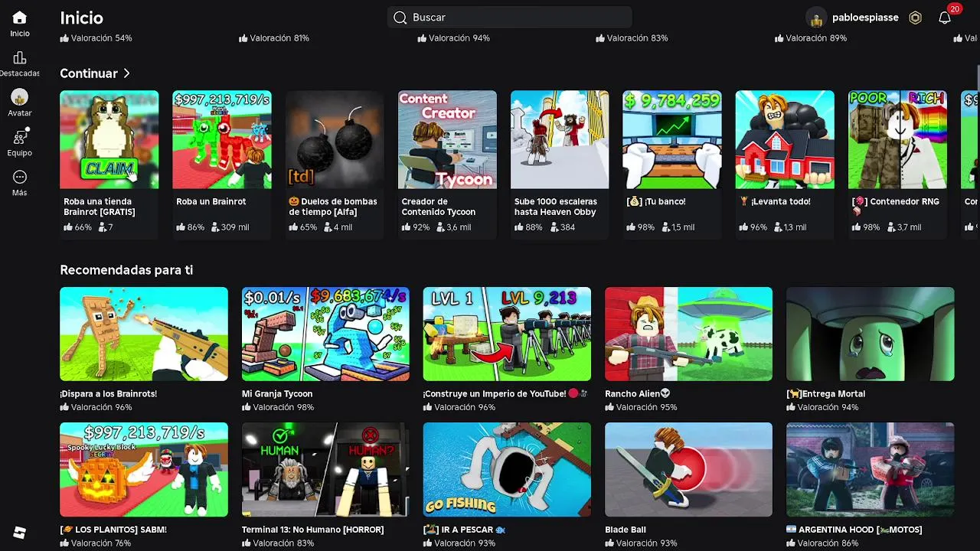Screen dimensions: 980x551
Task: Click Valoración 76% under LOS PLANITOS
Action: click(x=96, y=543)
